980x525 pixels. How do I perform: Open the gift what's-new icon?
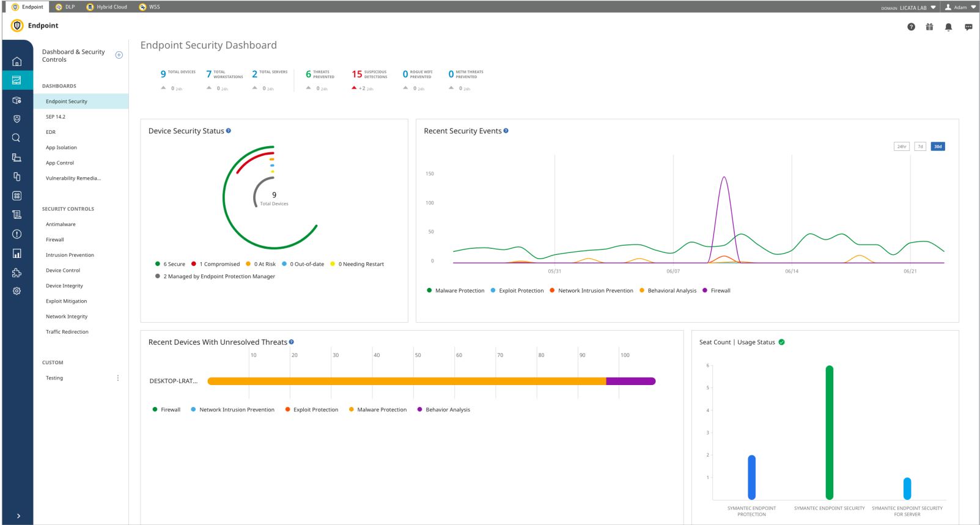[x=929, y=27]
